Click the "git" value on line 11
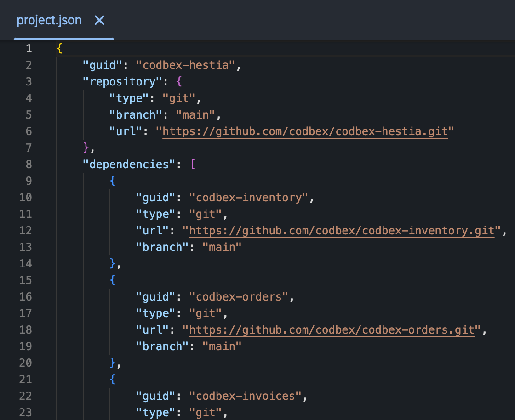This screenshot has width=515, height=420. pyautogui.click(x=206, y=214)
